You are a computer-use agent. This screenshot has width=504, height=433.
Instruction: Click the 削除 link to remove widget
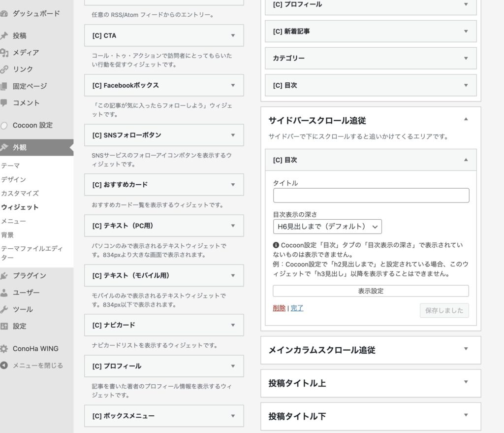coord(279,308)
